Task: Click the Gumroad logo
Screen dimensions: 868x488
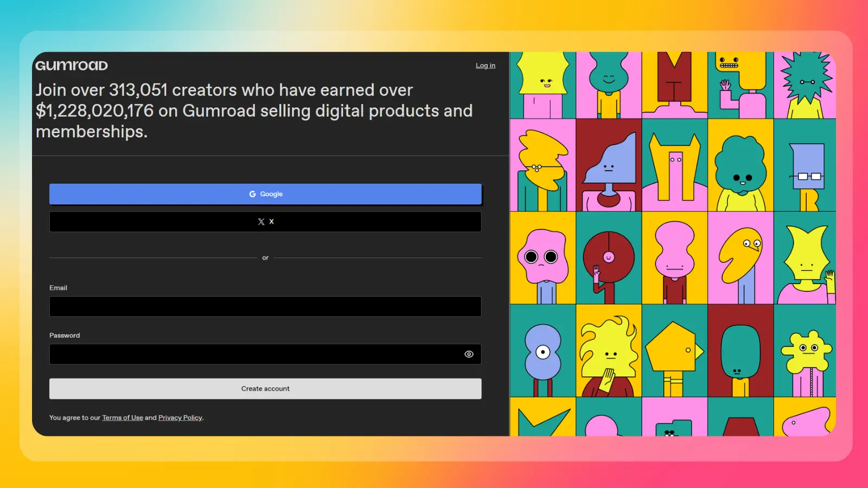Action: (x=72, y=66)
